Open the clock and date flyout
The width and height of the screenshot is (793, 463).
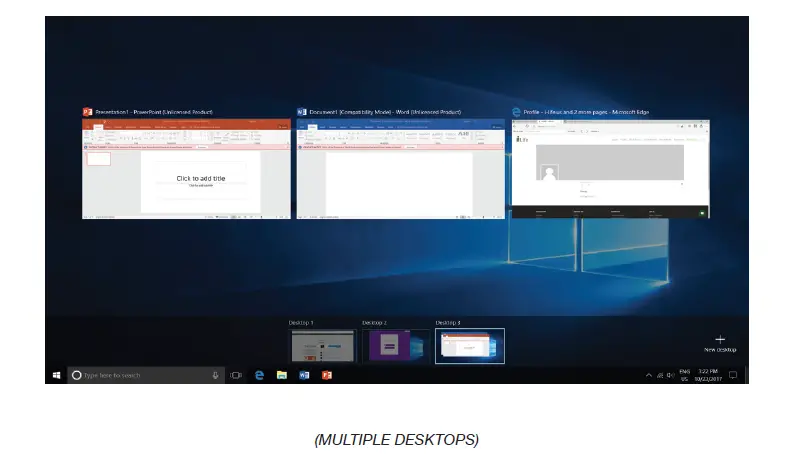pyautogui.click(x=708, y=375)
